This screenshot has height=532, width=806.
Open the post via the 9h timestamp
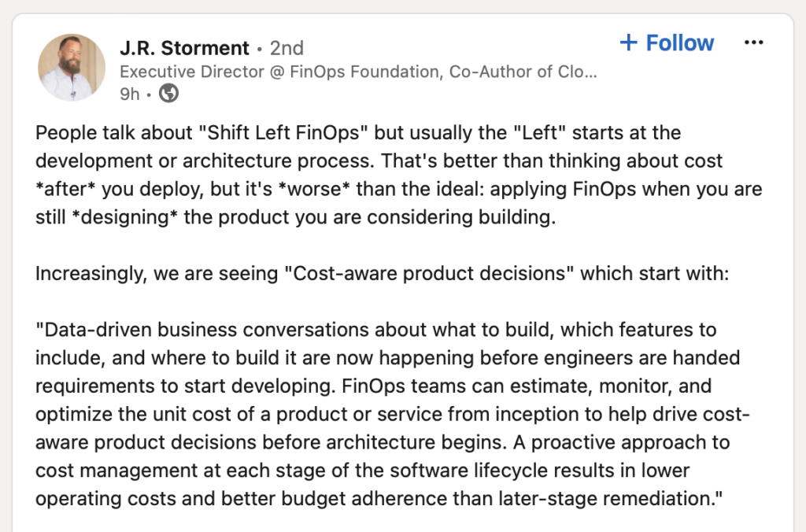click(128, 93)
